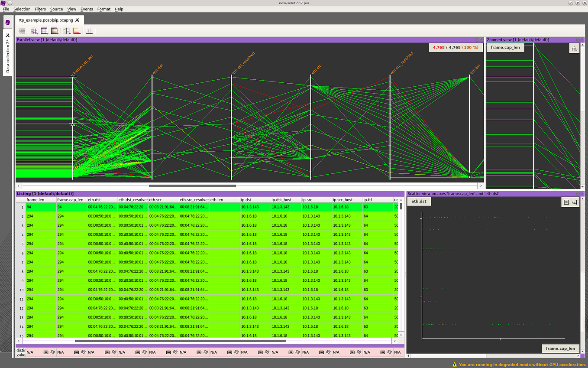Click the frame.cap_len axis label in the Parallel view
The height and width of the screenshot is (368, 588).
(83, 65)
